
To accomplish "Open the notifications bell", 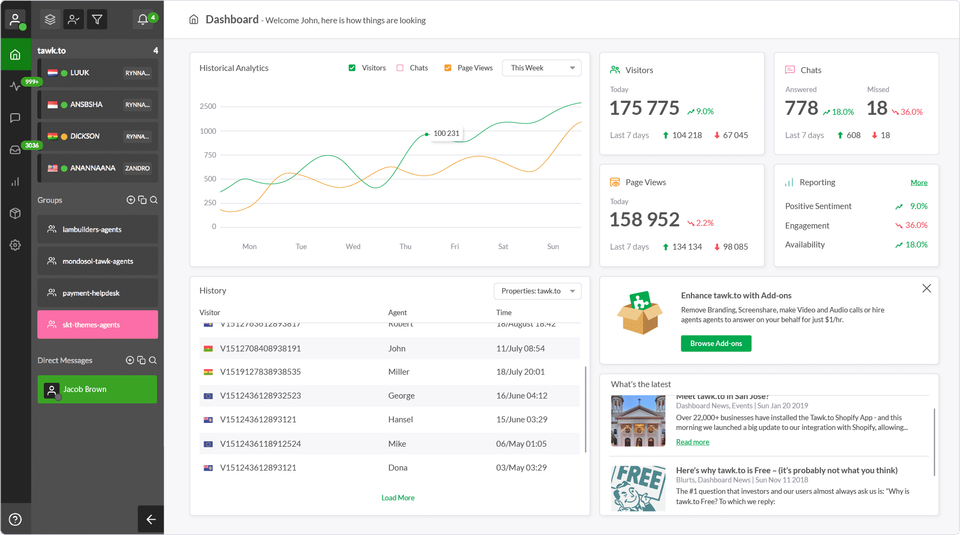I will click(x=143, y=19).
